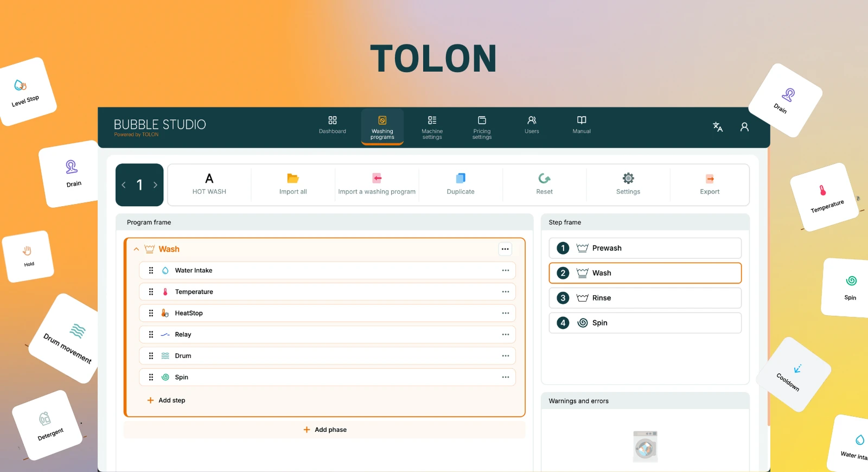Open program Settings gear icon

(x=628, y=178)
